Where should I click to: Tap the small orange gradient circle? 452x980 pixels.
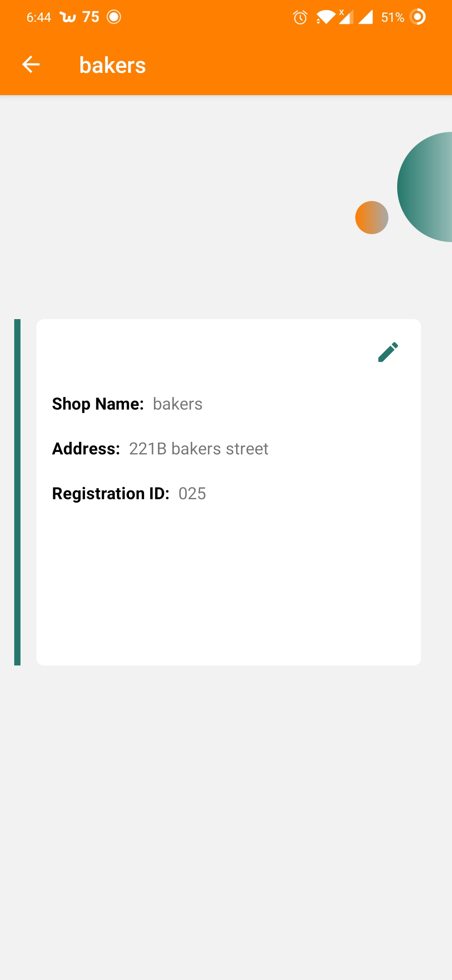pyautogui.click(x=372, y=217)
